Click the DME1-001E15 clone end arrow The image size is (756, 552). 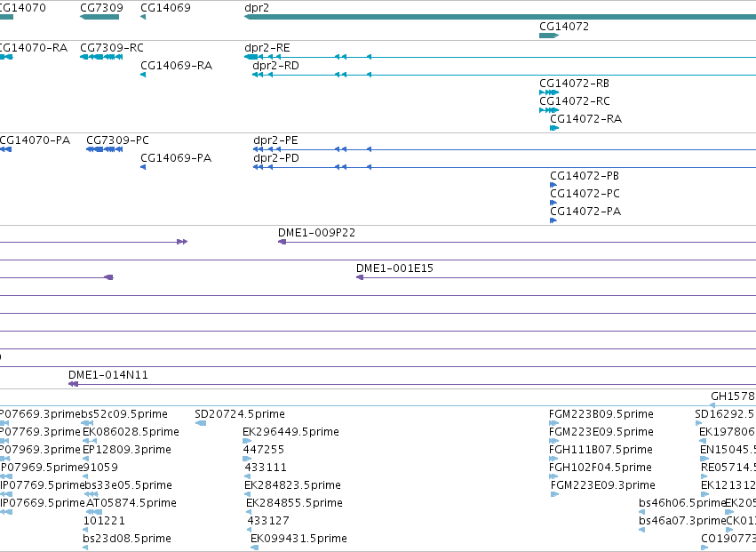click(x=359, y=277)
